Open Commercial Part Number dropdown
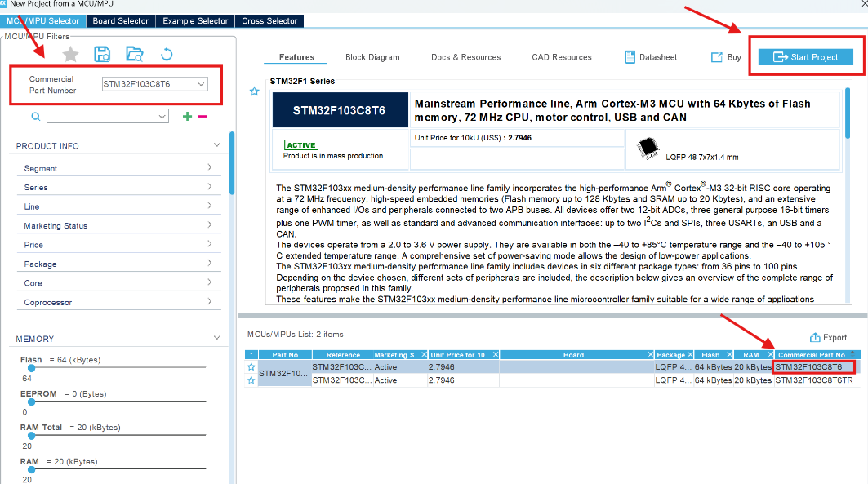Image resolution: width=868 pixels, height=484 pixels. [200, 84]
